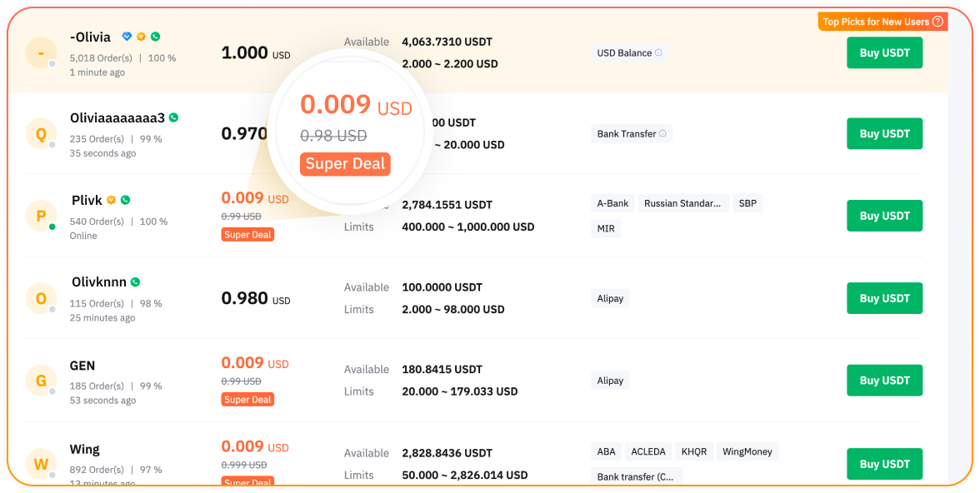Click the orange verified badge next to -Olivia

point(141,37)
